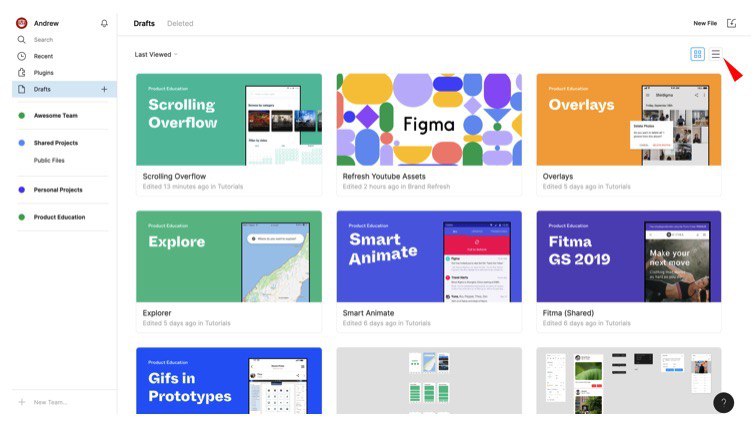Screen dimensions: 756x425
Task: Switch to grid view
Action: click(x=697, y=54)
